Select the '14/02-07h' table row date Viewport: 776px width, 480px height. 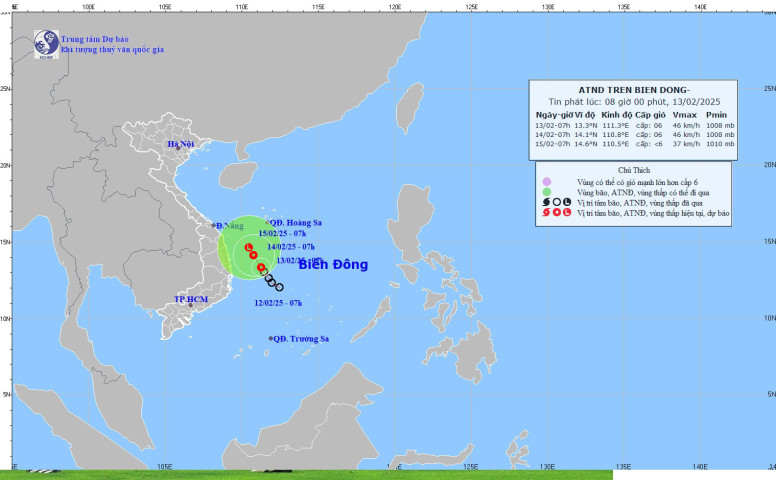tap(552, 135)
